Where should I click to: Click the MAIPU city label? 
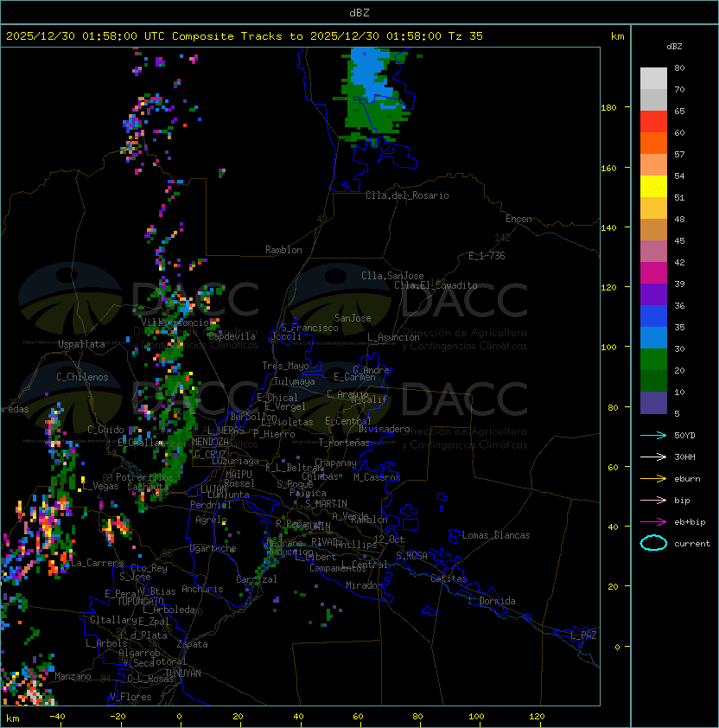tap(239, 474)
